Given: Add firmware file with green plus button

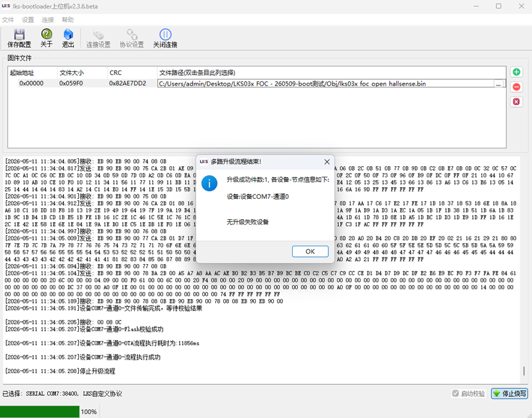Looking at the screenshot, I should pos(517,72).
